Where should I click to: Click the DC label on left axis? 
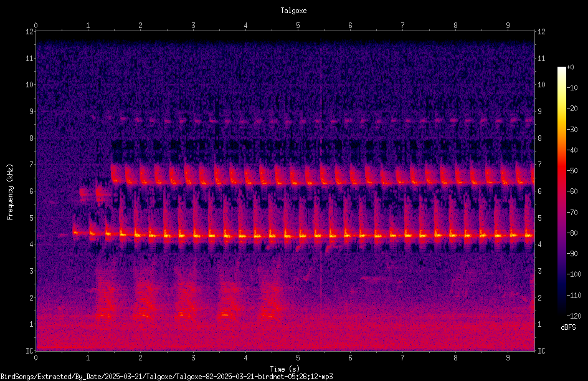29,350
